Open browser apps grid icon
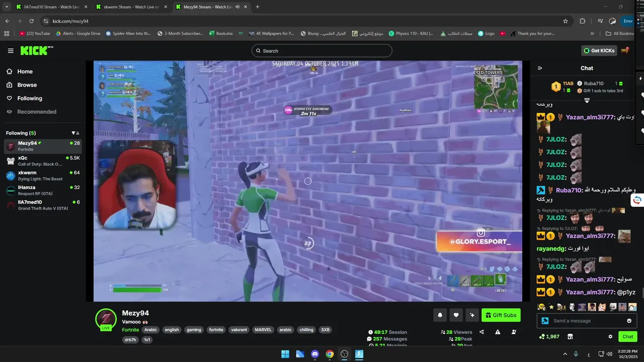This screenshot has width=644, height=362. point(7,34)
